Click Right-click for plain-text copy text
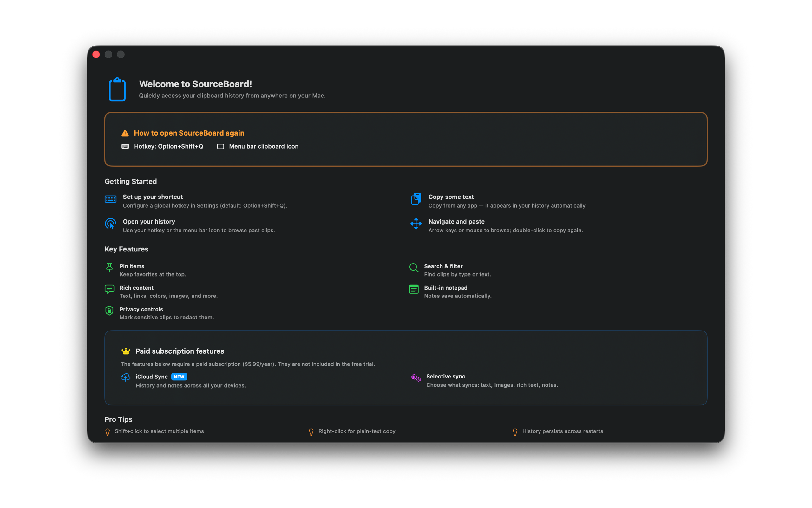Screen dimensions: 812x508 [x=357, y=431]
